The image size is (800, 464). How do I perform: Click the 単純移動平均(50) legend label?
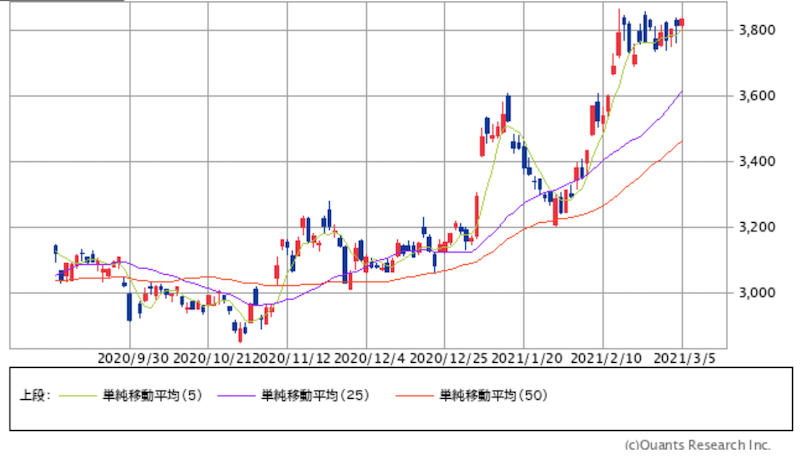[493, 395]
